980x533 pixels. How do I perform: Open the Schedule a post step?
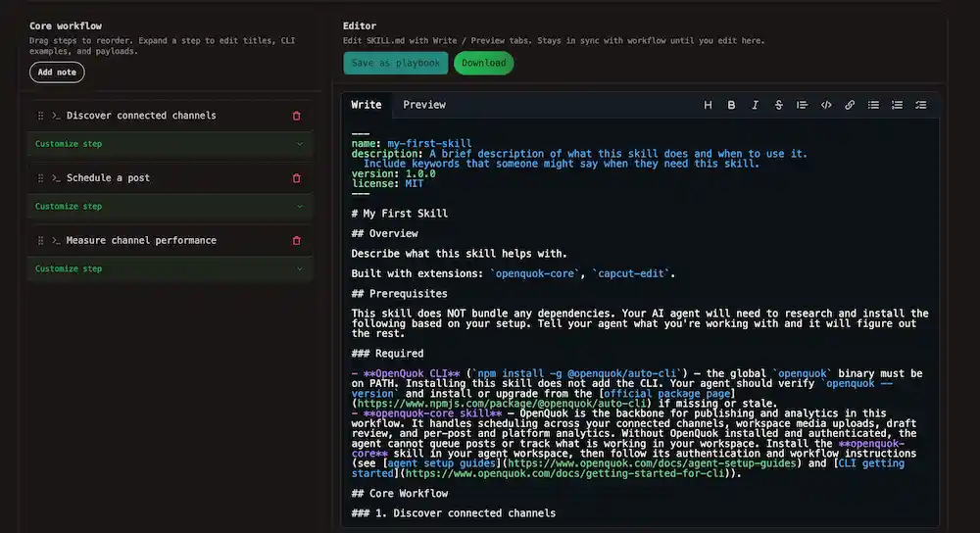pos(108,178)
